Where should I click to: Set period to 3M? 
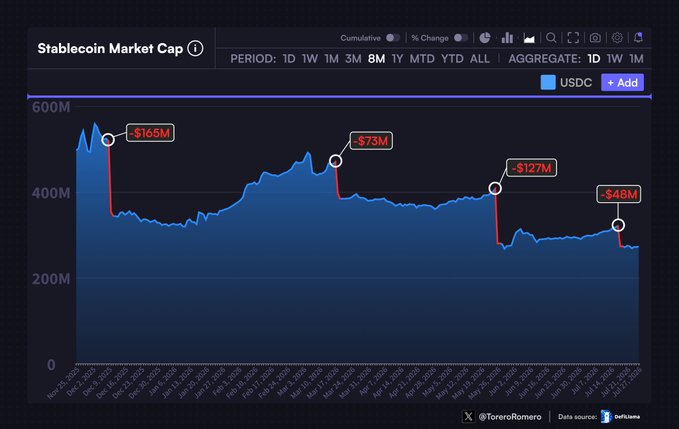[353, 59]
